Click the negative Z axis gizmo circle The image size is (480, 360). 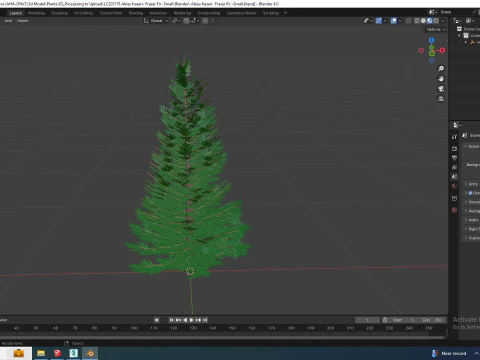point(431,61)
